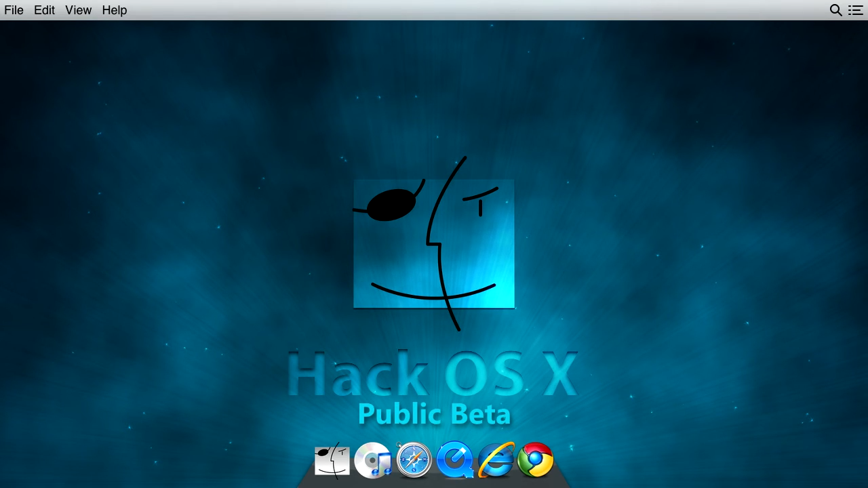Screen dimensions: 868x488
Task: Open the View menu
Action: 78,10
